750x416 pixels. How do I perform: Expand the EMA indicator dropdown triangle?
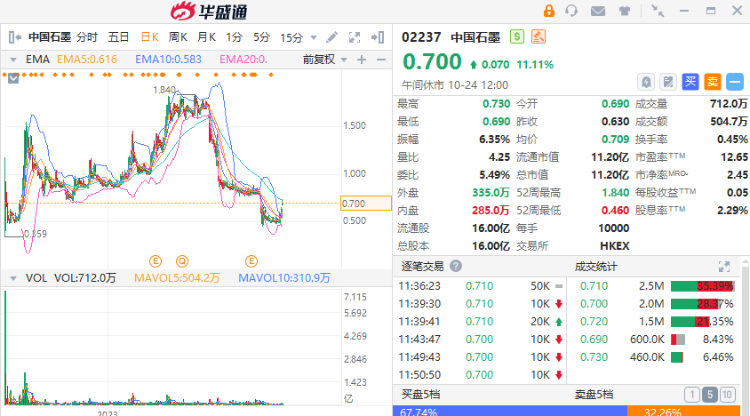point(13,60)
